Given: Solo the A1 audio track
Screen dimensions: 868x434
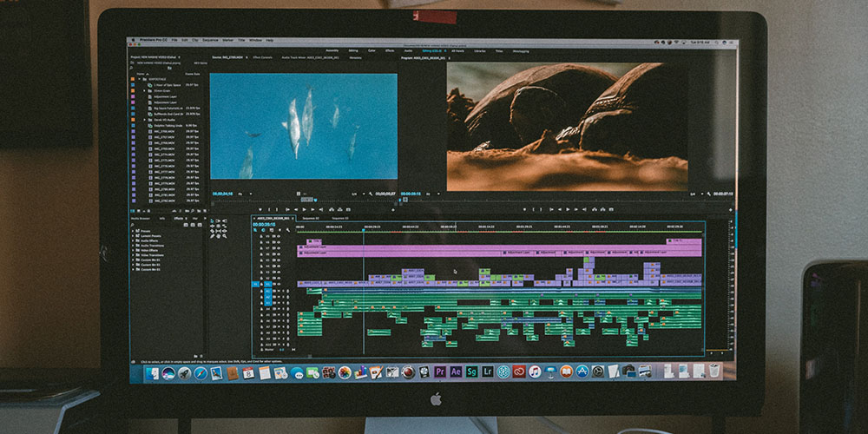Looking at the screenshot, I should point(284,291).
